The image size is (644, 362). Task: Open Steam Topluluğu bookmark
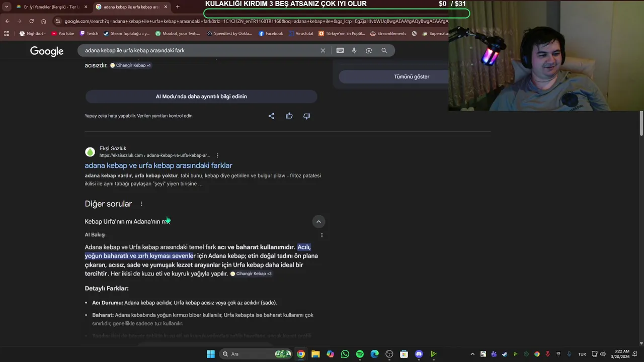coord(126,34)
